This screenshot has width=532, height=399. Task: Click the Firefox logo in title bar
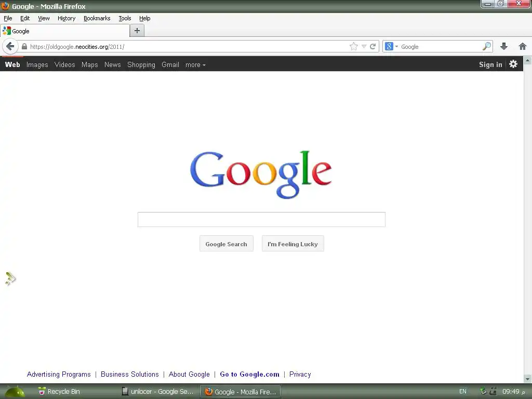tap(5, 6)
